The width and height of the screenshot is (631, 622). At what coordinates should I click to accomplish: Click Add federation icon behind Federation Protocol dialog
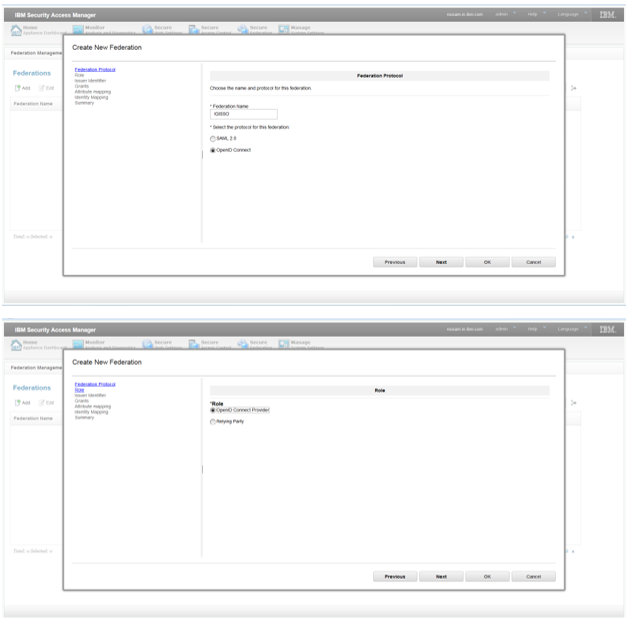point(17,88)
